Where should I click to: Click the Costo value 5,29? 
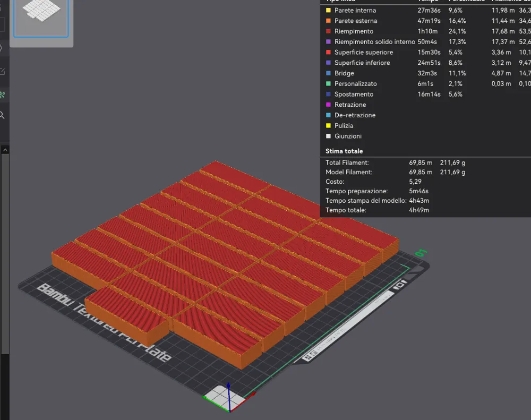click(x=415, y=182)
